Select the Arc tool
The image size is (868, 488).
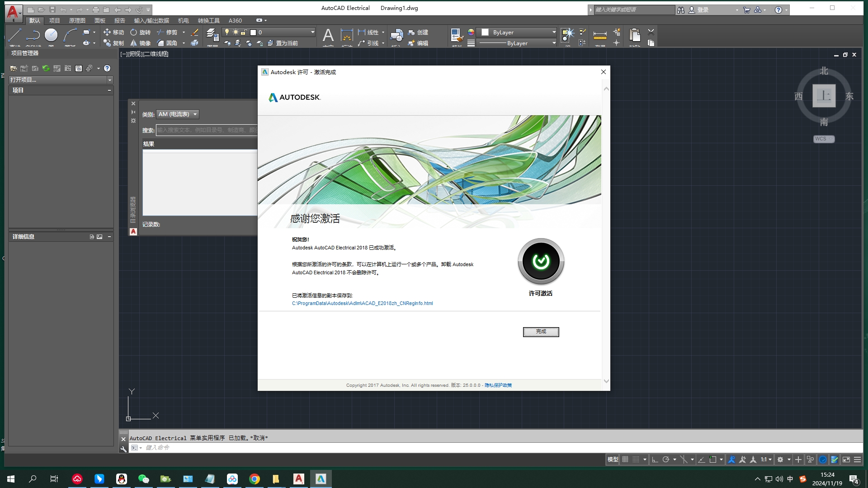pyautogui.click(x=70, y=35)
